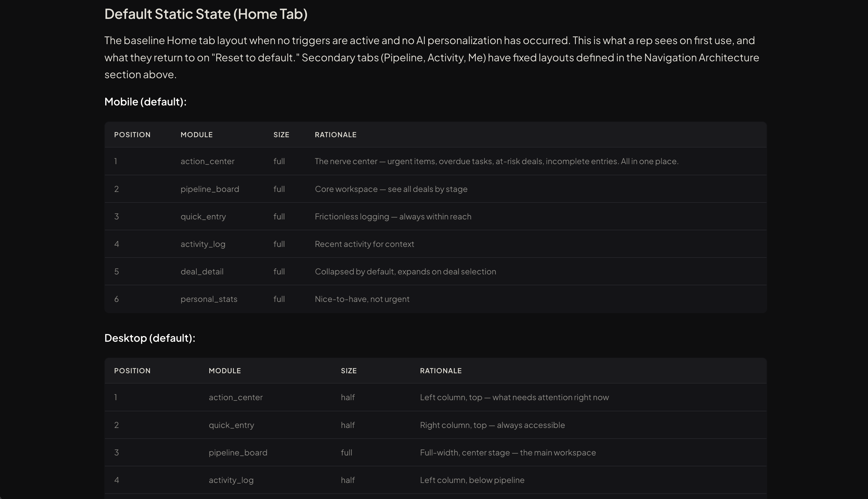
Task: Click the MODULE header in the desktop table
Action: pos(225,371)
